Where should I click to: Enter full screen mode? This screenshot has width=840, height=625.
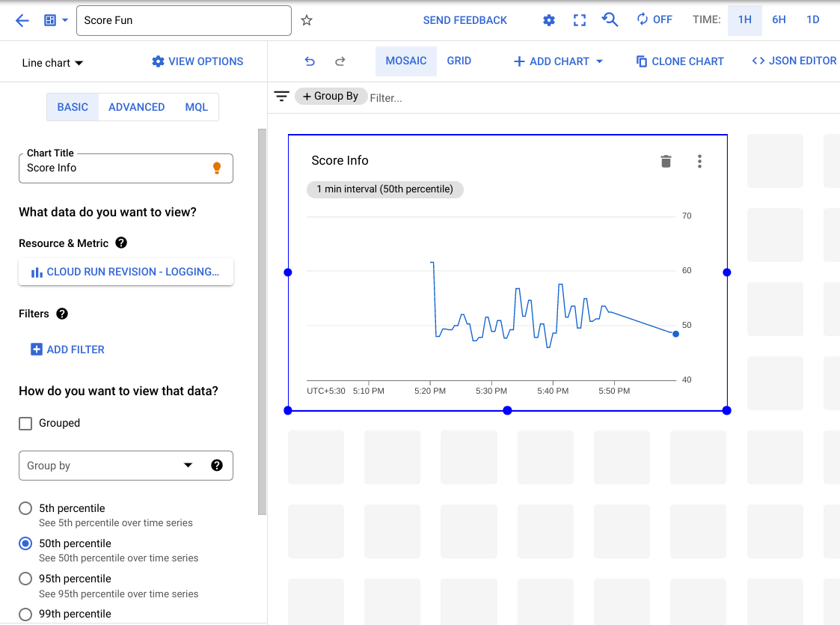click(x=579, y=20)
